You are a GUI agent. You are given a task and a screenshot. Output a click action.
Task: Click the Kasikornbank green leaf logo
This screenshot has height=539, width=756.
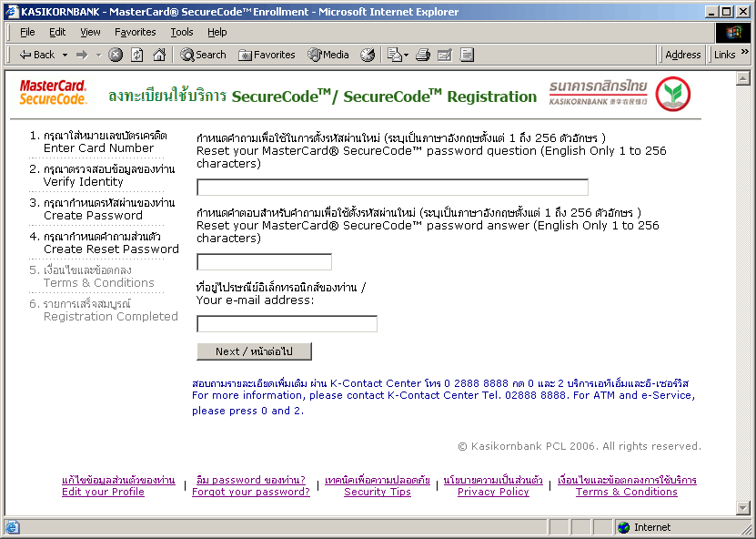tap(673, 94)
